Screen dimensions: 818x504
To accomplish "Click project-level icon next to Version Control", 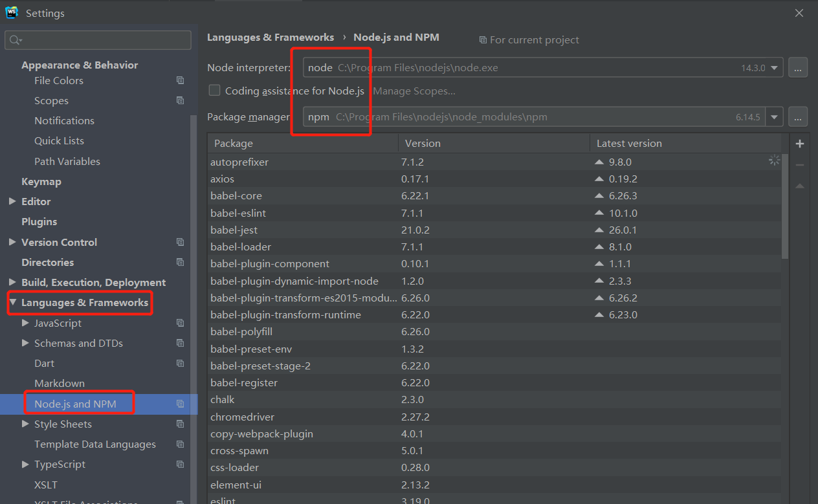I will pyautogui.click(x=181, y=242).
